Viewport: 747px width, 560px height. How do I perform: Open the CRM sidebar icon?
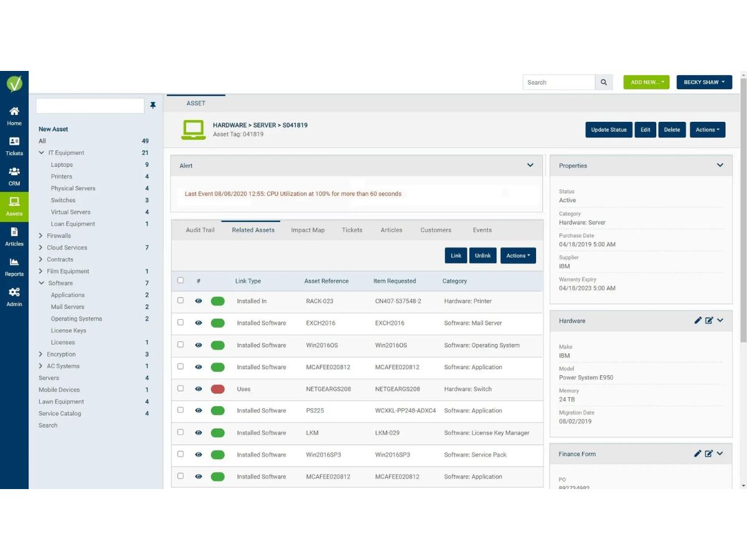coord(14,176)
